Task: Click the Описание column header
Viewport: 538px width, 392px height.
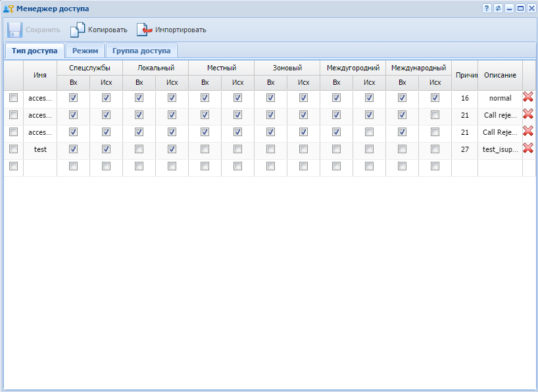Action: tap(500, 76)
